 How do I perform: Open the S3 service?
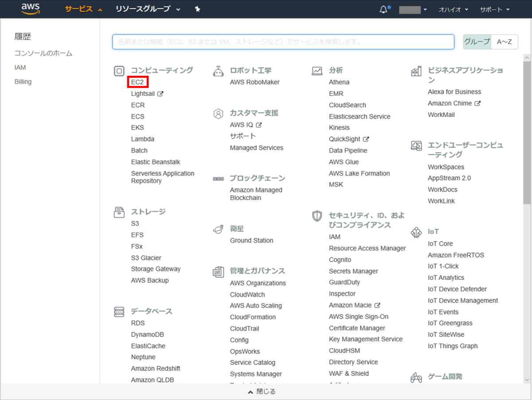(135, 224)
